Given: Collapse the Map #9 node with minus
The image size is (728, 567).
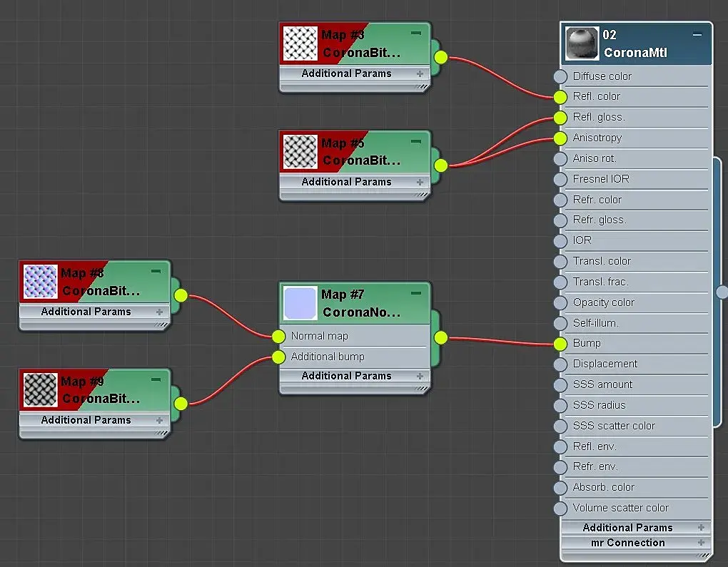Looking at the screenshot, I should (x=156, y=379).
